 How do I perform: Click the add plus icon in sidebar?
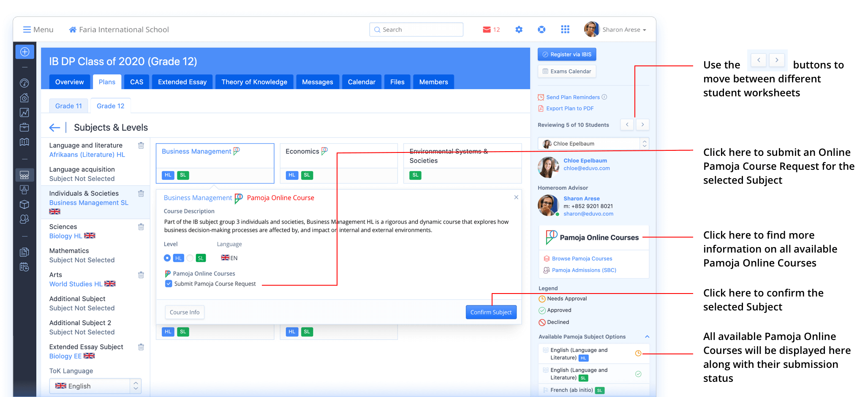(25, 52)
